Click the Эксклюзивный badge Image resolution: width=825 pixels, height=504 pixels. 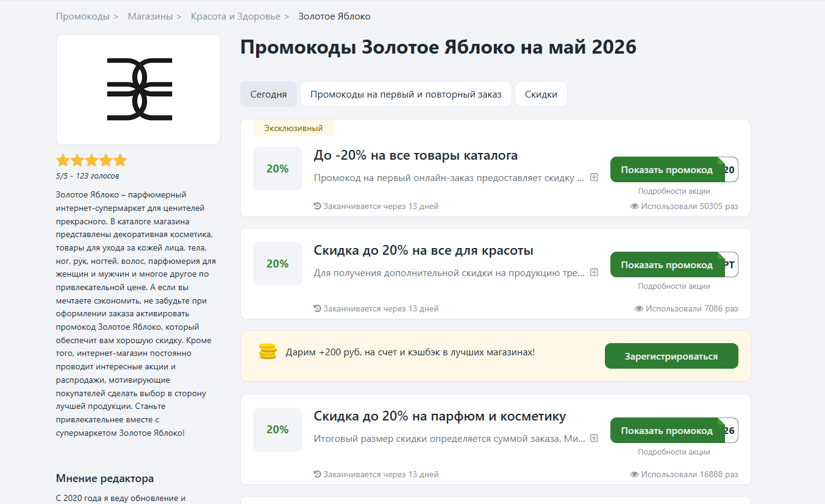tap(293, 128)
